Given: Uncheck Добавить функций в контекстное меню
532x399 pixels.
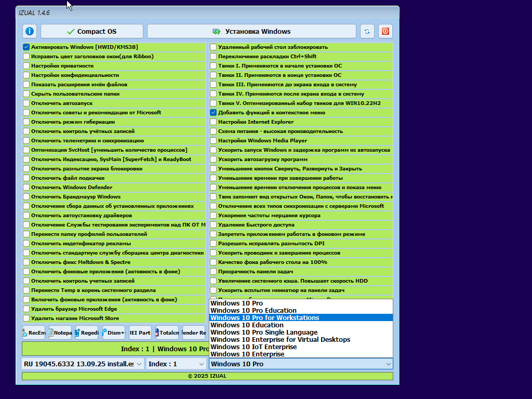Looking at the screenshot, I should click(214, 113).
